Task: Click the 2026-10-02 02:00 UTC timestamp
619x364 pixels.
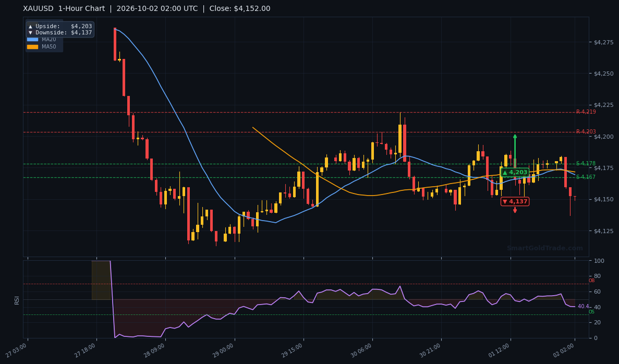Action: [157, 9]
